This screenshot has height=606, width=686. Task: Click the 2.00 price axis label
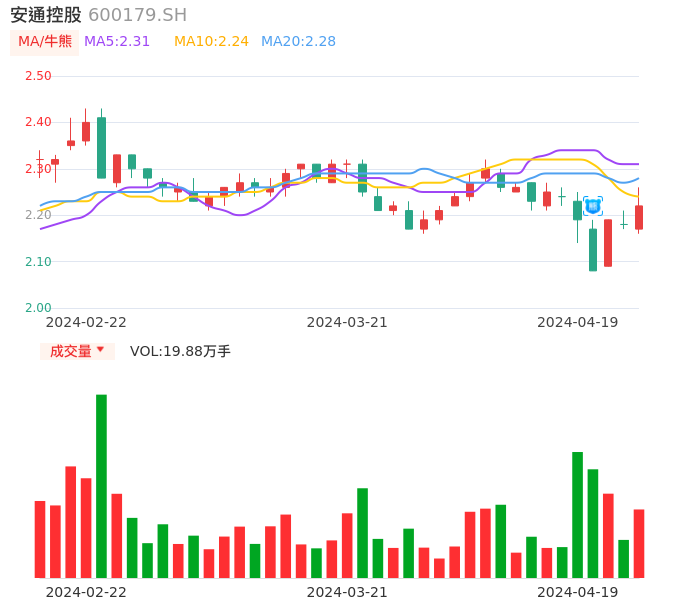point(38,308)
